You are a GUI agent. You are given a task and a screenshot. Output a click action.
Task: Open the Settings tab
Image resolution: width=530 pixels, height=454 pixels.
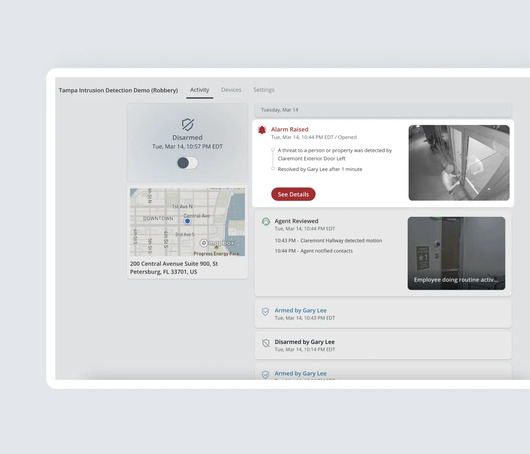point(264,90)
